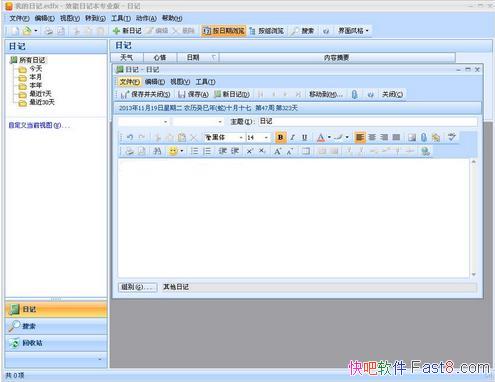Select the 最近30天 folder
The image size is (495, 382).
(x=42, y=102)
